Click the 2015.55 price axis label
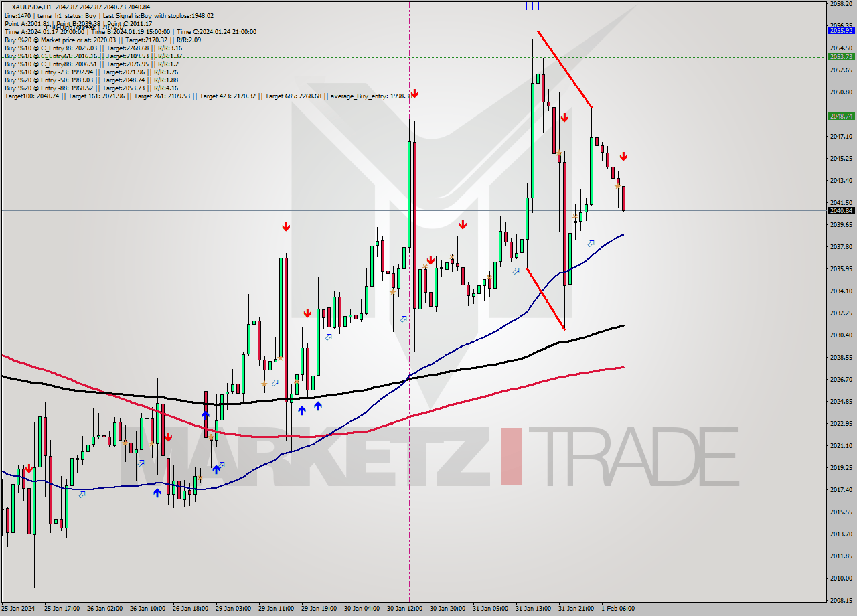 tap(841, 512)
